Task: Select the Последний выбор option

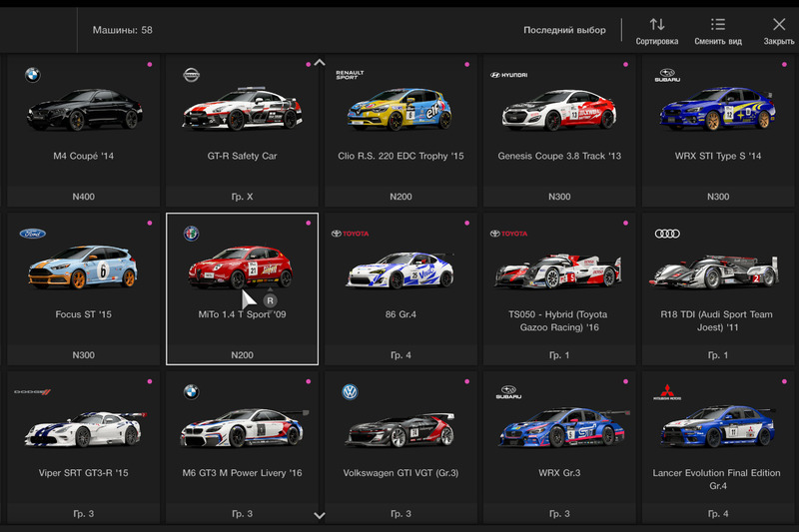Action: 564,30
